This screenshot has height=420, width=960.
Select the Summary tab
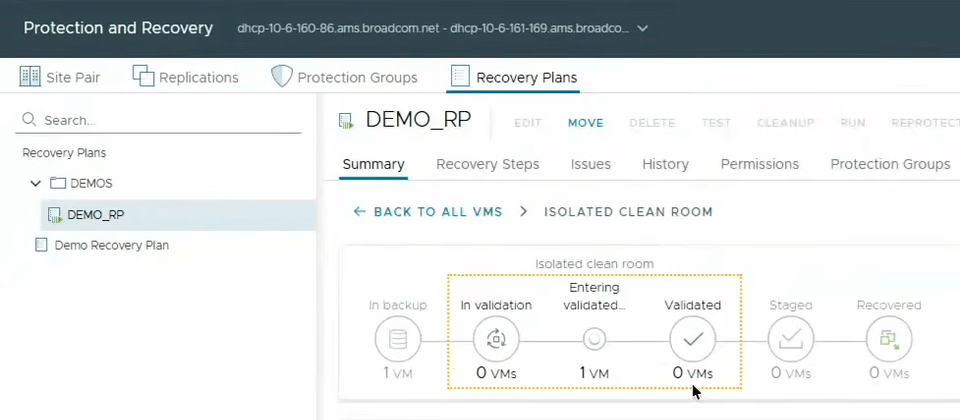[x=373, y=164]
